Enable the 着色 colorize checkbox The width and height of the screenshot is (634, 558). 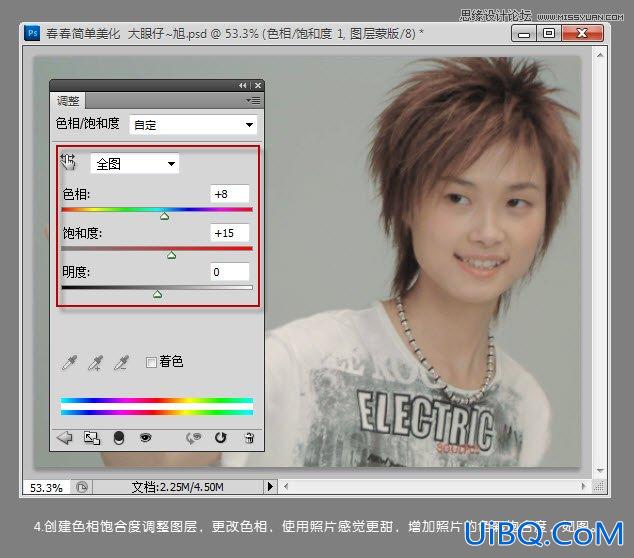tap(151, 362)
